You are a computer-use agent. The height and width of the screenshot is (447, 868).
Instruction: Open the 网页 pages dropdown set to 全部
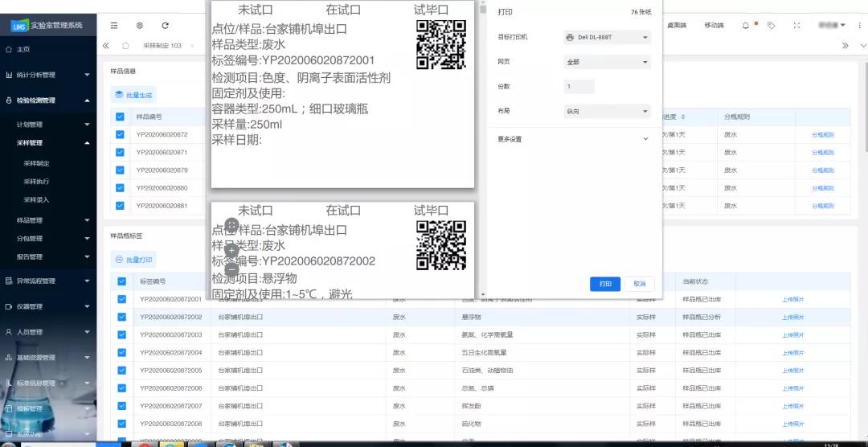pyautogui.click(x=607, y=62)
